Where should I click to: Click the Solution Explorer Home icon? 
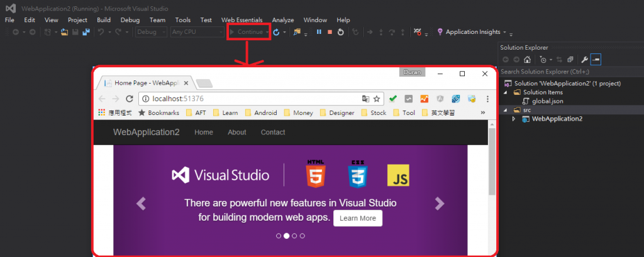pos(528,60)
